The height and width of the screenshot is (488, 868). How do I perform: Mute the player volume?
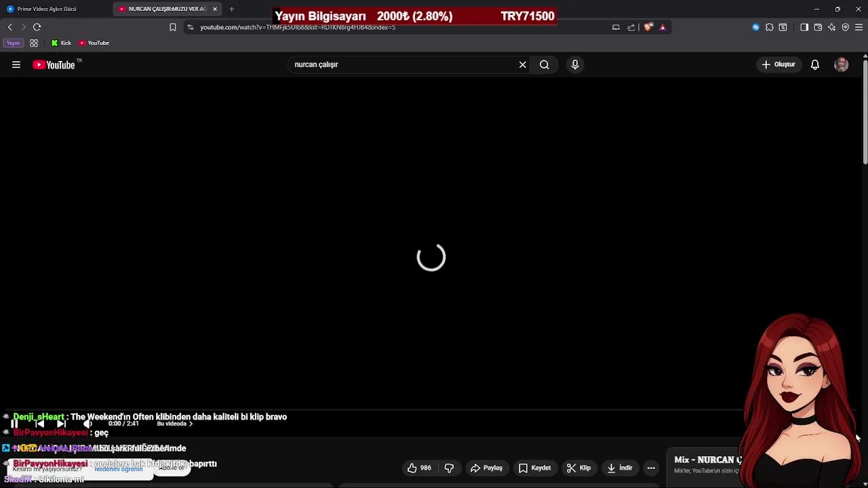click(x=87, y=424)
